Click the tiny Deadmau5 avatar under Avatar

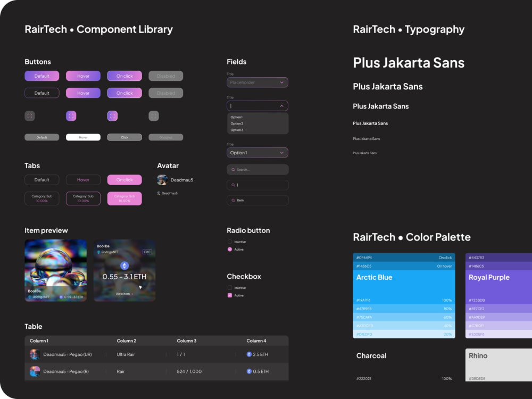click(x=159, y=194)
